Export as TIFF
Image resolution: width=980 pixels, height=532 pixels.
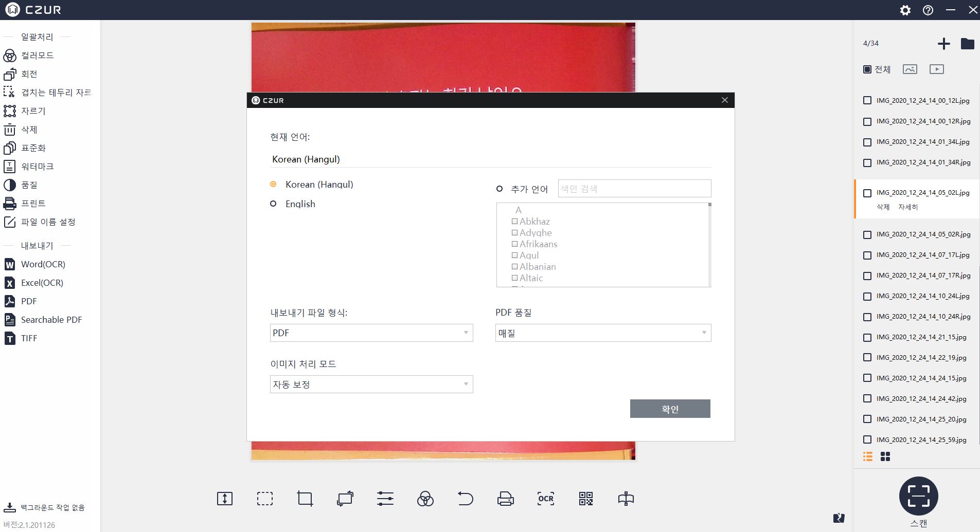21,338
